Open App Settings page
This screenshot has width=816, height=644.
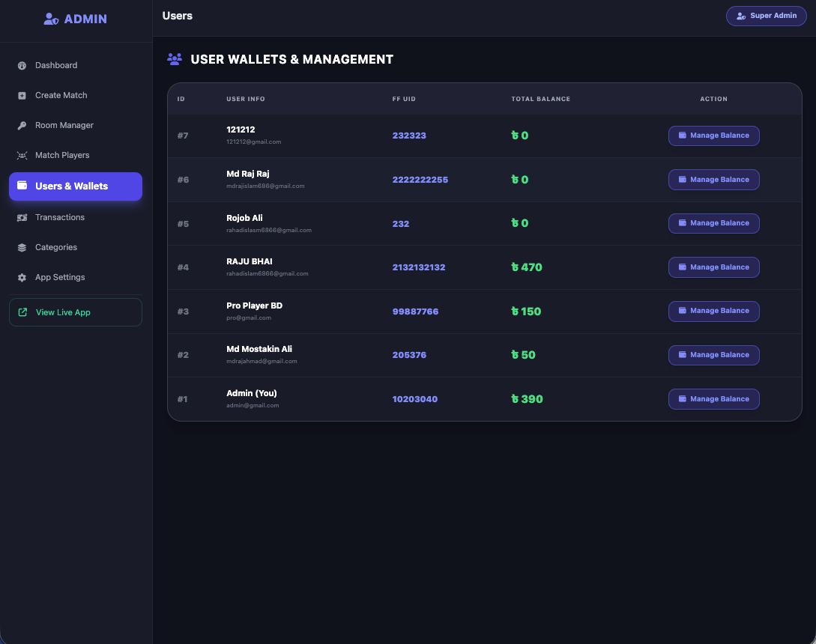[76, 278]
